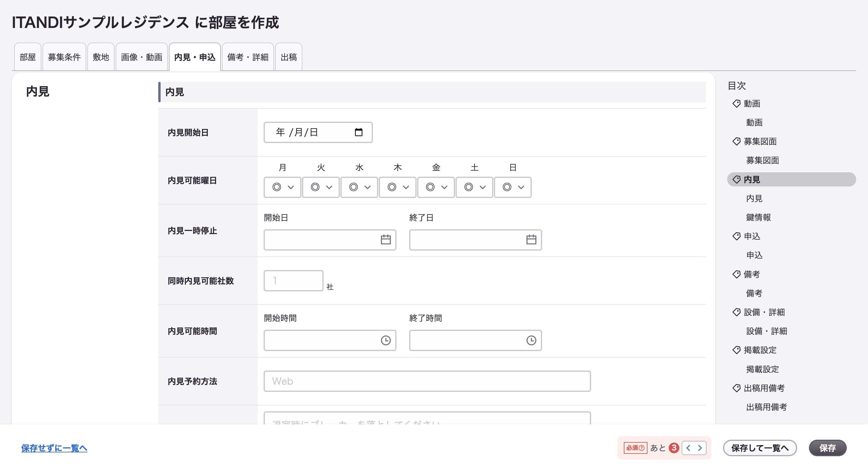Image resolution: width=868 pixels, height=471 pixels.
Task: Focus the 内見一時停止 終了日 input
Action: [x=475, y=240]
